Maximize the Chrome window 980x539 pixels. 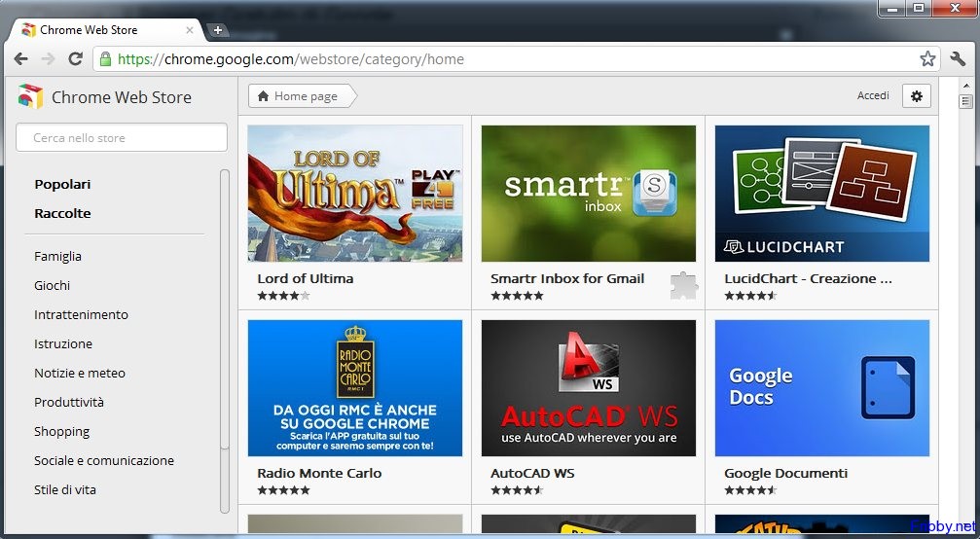coord(919,9)
